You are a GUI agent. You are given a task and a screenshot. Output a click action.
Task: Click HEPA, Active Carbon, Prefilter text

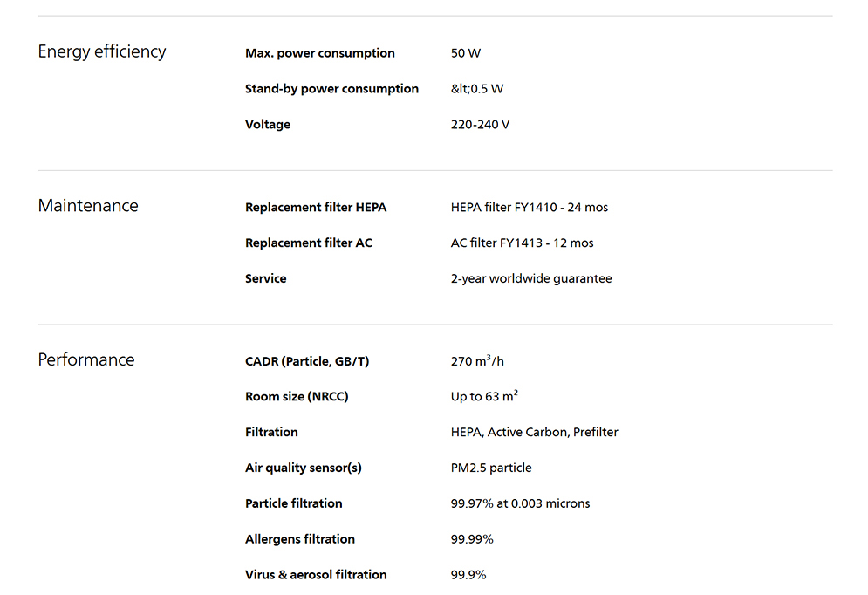(534, 432)
